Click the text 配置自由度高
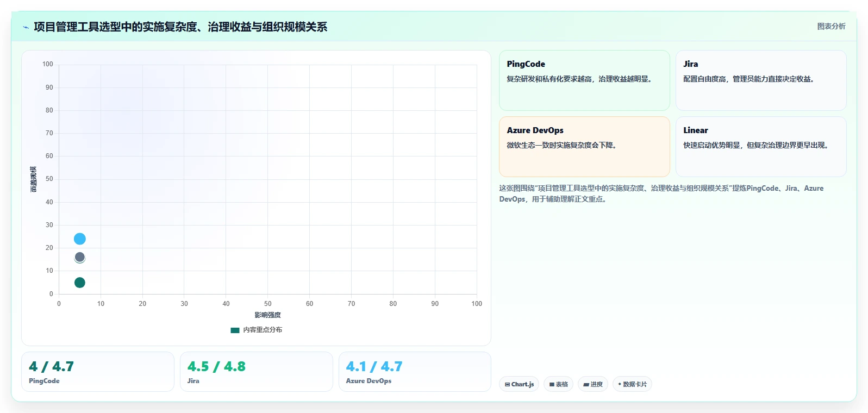868x413 pixels. tap(704, 79)
